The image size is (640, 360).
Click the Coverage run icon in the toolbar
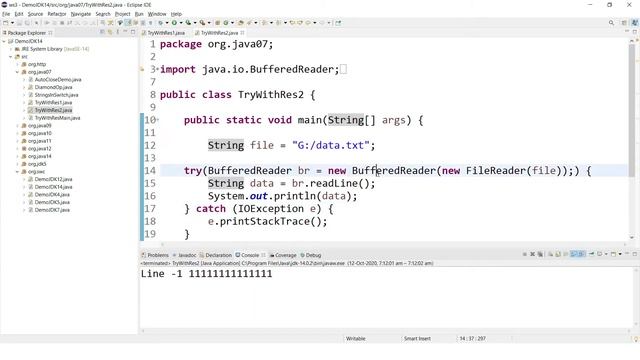(x=188, y=23)
